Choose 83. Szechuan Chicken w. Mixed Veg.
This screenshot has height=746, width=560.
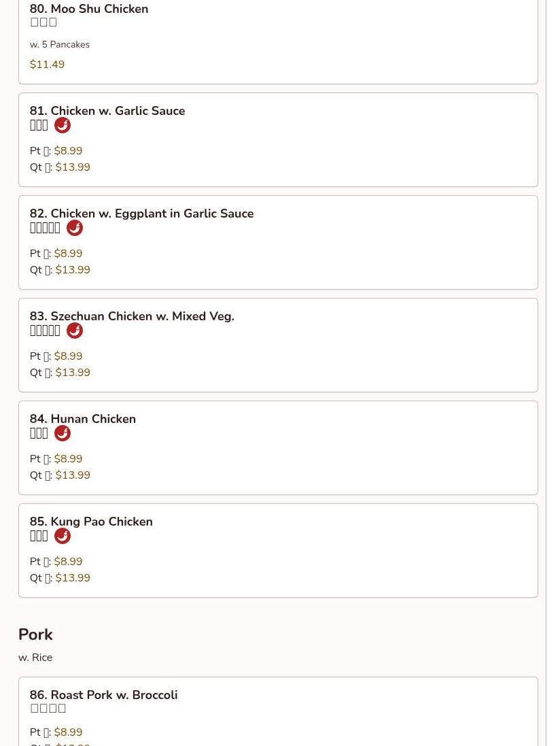point(132,316)
